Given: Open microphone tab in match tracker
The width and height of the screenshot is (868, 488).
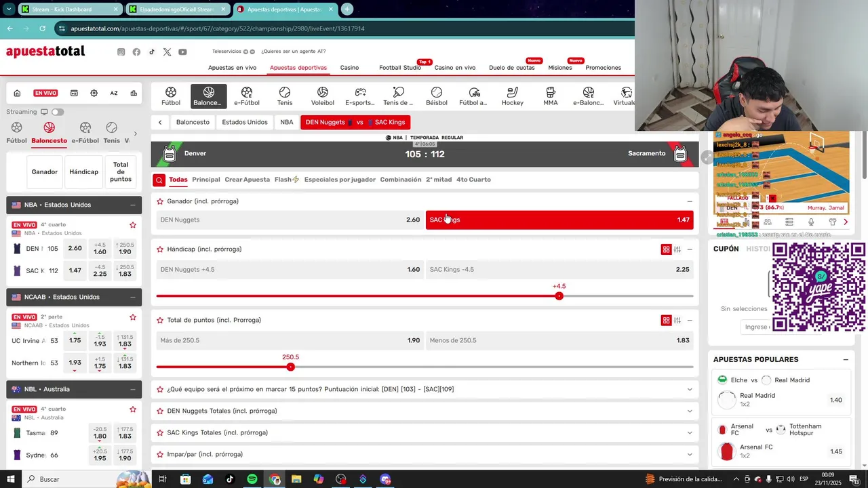Looking at the screenshot, I should tap(811, 222).
